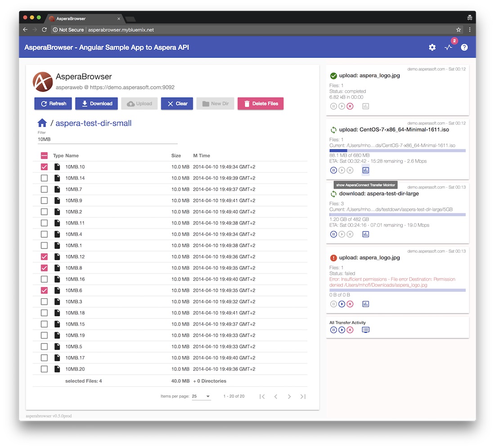The image size is (495, 448).
Task: Check the 10MB.20 file checkbox
Action: [44, 369]
